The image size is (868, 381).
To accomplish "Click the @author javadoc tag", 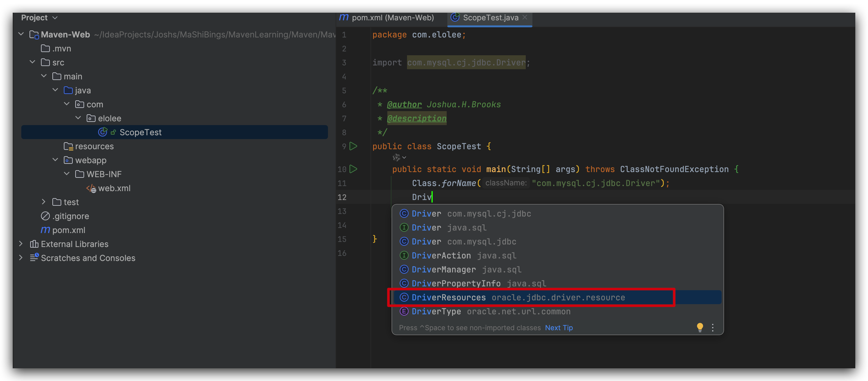I will 404,104.
